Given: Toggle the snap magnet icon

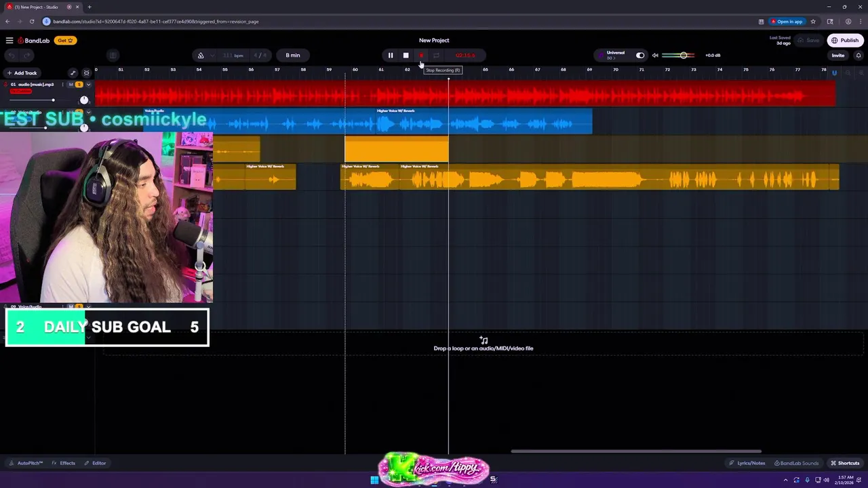Looking at the screenshot, I should pyautogui.click(x=834, y=73).
